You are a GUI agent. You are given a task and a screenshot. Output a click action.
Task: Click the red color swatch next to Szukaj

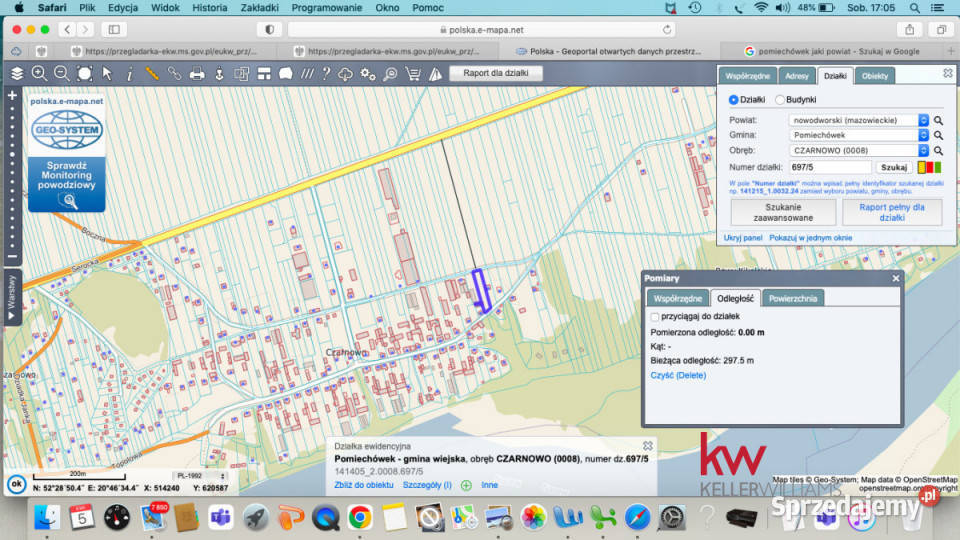pyautogui.click(x=930, y=167)
